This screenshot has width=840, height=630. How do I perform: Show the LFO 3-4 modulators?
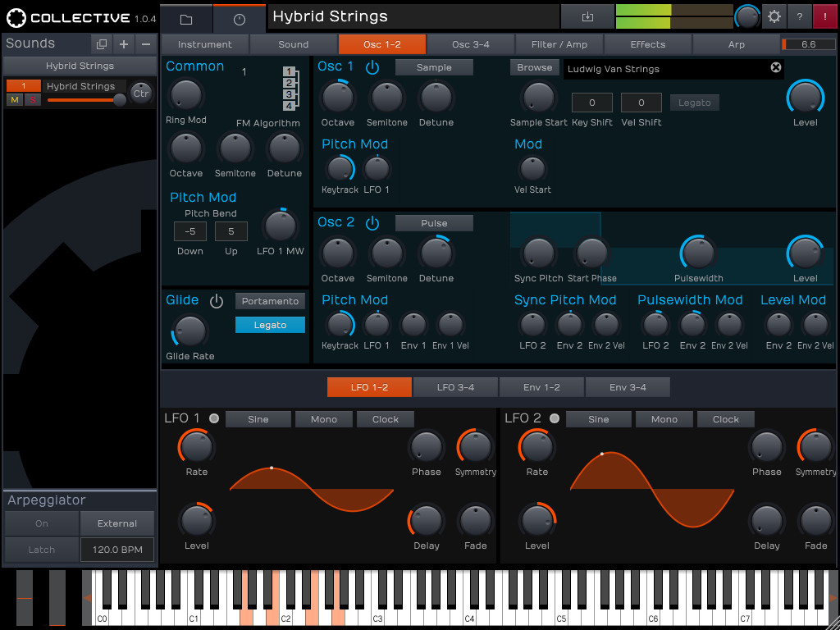click(455, 387)
